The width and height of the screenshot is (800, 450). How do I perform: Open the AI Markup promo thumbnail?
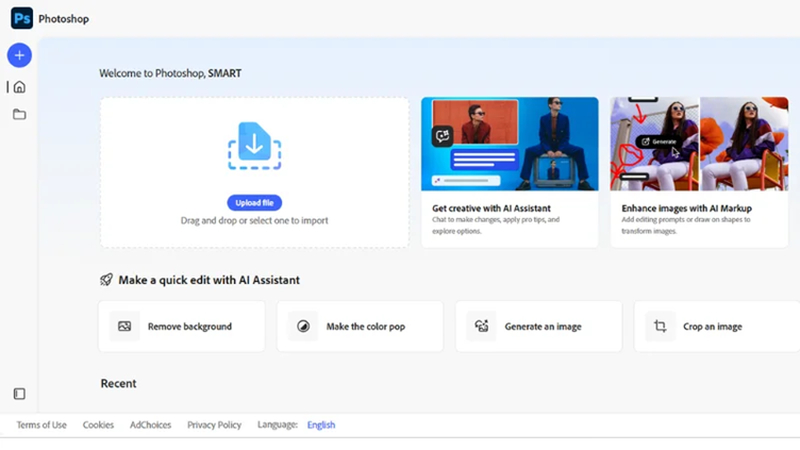699,144
